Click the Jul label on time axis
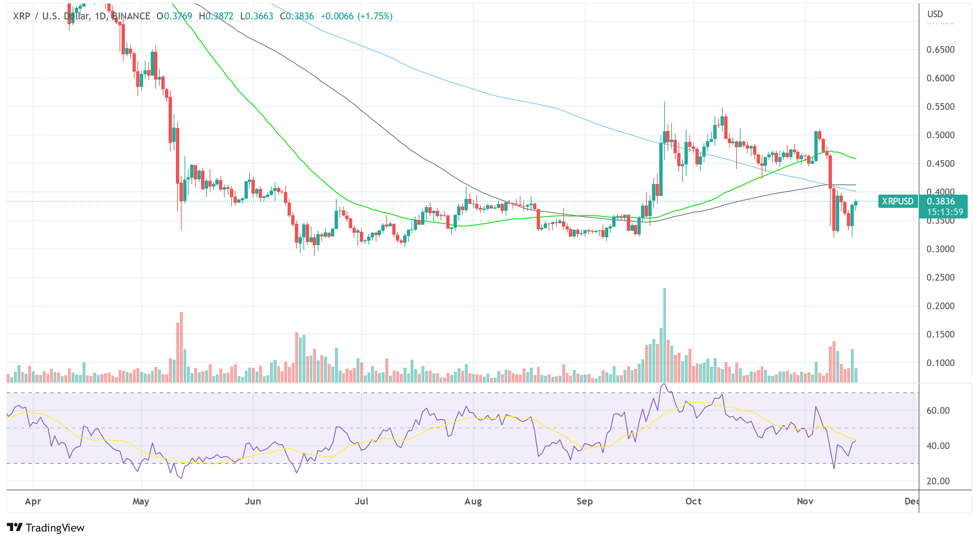The height and width of the screenshot is (542, 980). [x=361, y=502]
